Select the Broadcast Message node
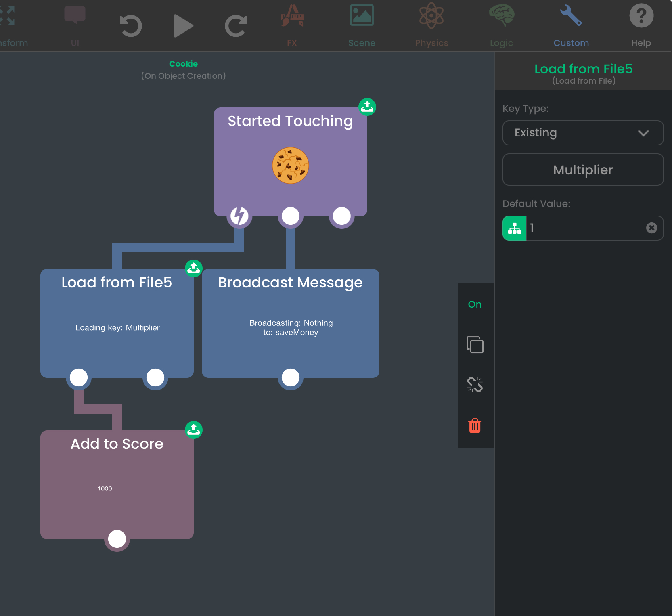Viewport: 672px width, 616px height. [290, 323]
